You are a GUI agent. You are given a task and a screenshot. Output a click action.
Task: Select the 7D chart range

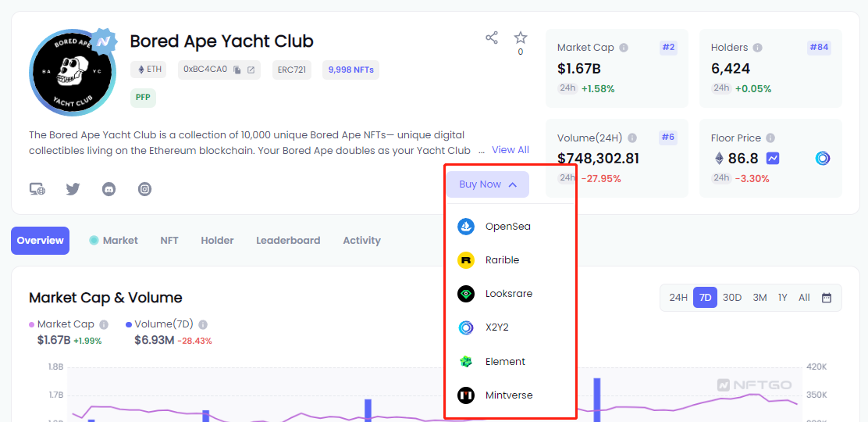pyautogui.click(x=706, y=297)
